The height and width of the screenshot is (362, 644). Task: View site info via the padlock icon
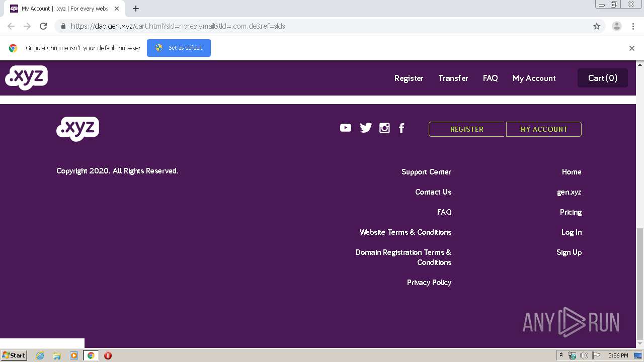[x=63, y=26]
